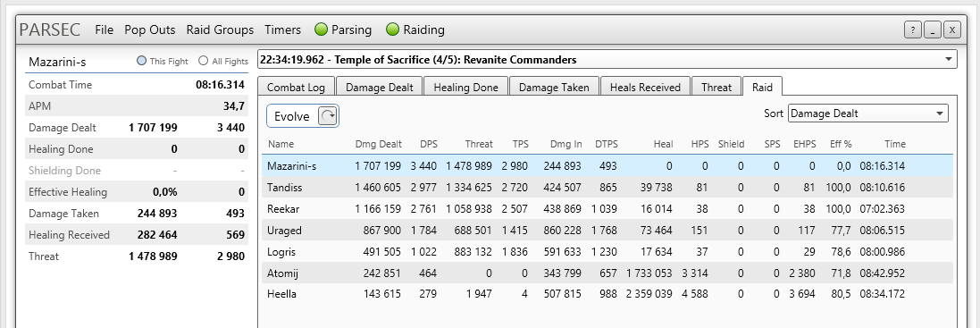The image size is (980, 328).
Task: Click the Dmg Dealt column header
Action: tap(378, 144)
